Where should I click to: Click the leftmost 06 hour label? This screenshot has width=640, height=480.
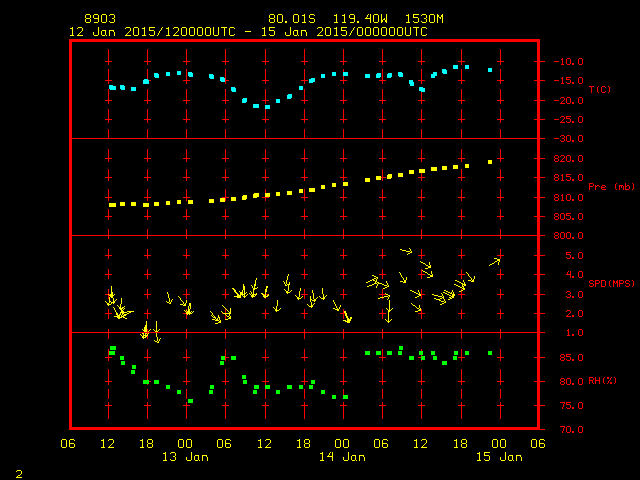[x=68, y=444]
